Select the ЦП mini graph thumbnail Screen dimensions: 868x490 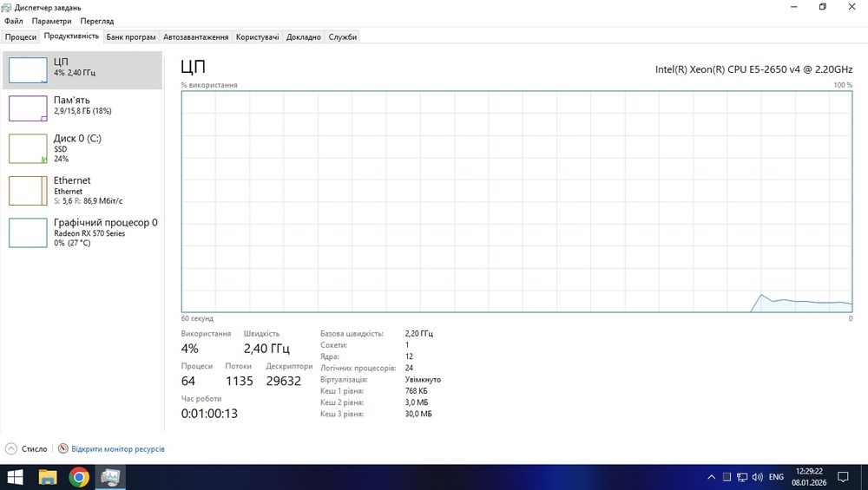(x=28, y=70)
